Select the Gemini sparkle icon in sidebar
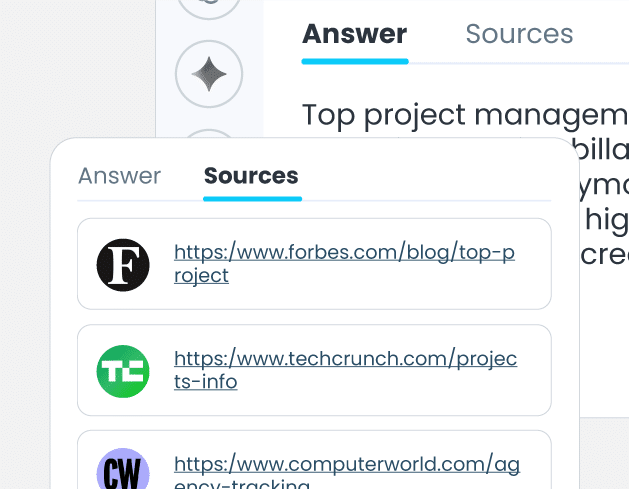629x489 pixels. (208, 74)
